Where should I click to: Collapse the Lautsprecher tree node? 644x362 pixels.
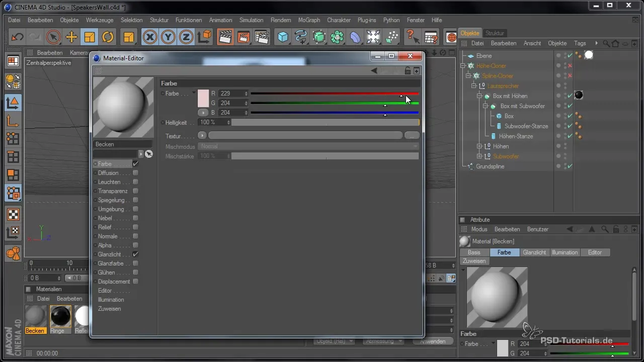pos(474,86)
